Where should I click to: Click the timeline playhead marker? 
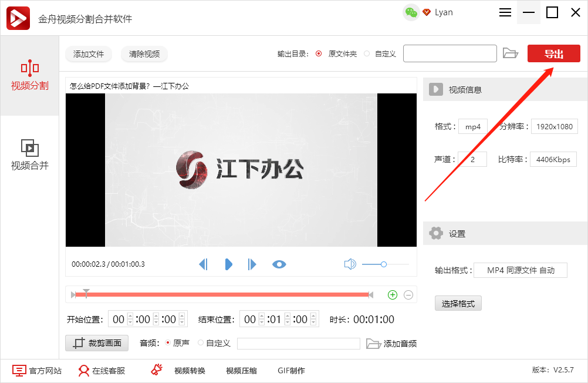86,293
